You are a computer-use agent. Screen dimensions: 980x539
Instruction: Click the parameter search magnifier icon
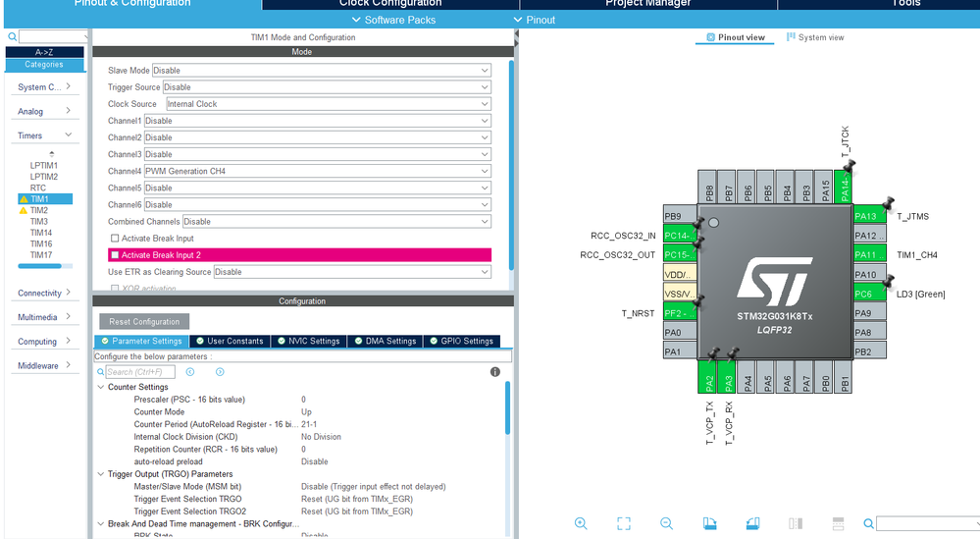(101, 372)
